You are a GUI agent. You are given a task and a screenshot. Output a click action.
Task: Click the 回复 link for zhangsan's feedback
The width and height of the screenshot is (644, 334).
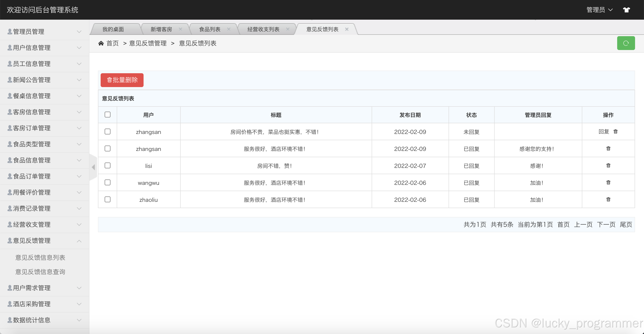coord(604,132)
